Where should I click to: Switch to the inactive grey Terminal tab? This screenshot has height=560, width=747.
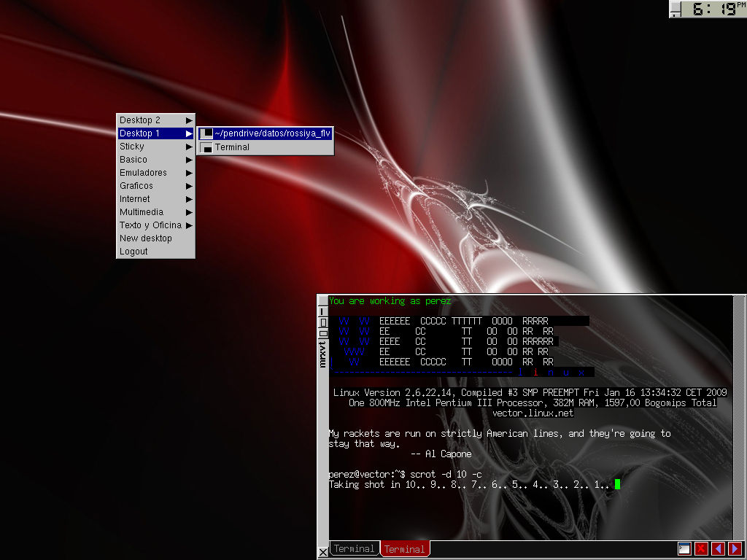tap(355, 549)
